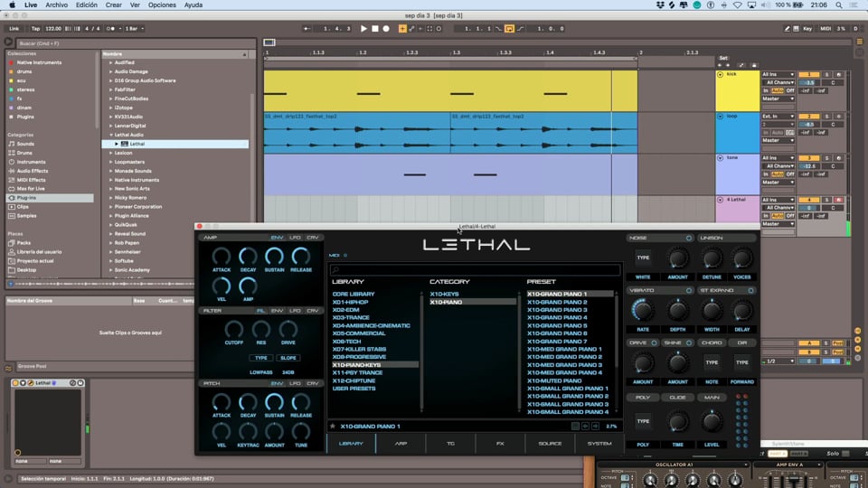Open the loop track Ext. In dropdown
This screenshot has width=868, height=488.
(778, 117)
